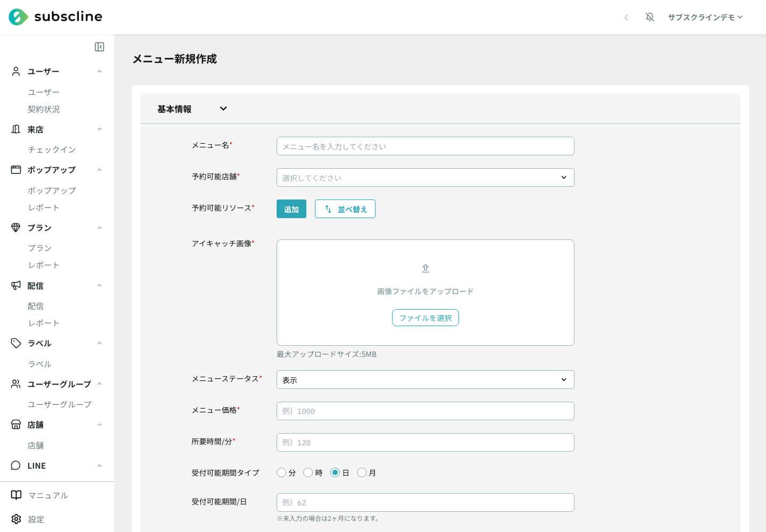Collapse the 配信 section chevron
766x532 pixels.
click(99, 286)
